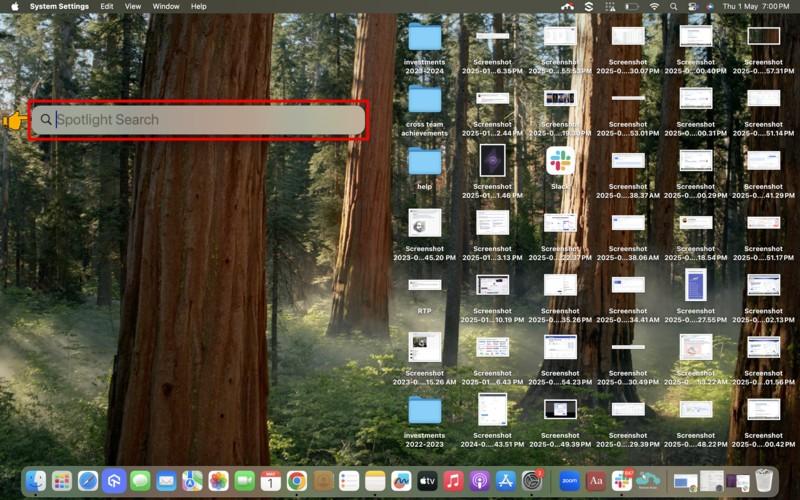Viewport: 800px width, 500px height.
Task: Open System Settings from the Dock
Action: click(532, 481)
